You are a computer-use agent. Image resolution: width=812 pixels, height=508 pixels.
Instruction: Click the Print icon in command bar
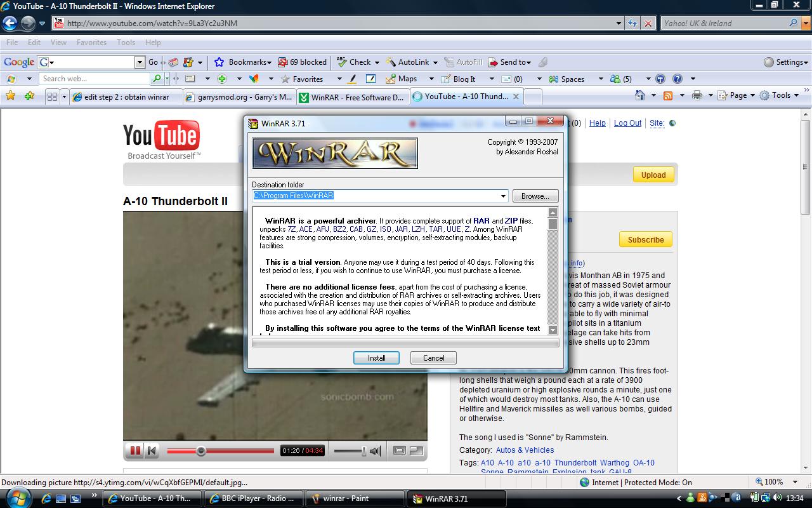click(x=697, y=95)
